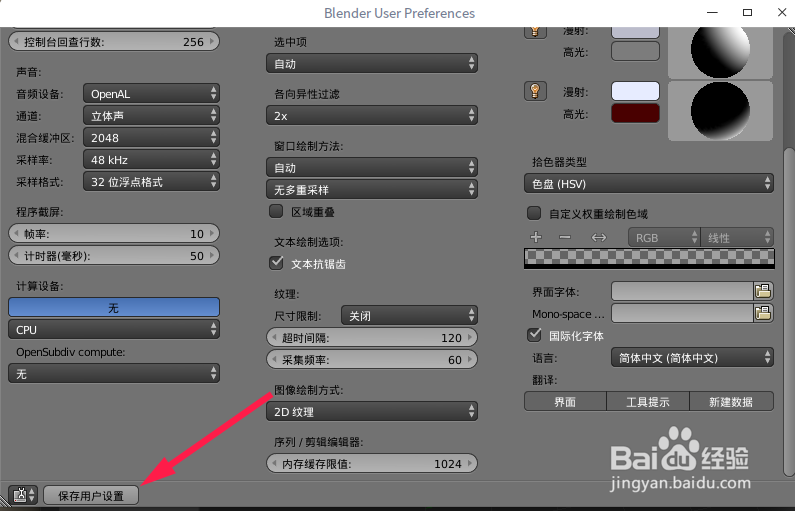Viewport: 795px width, 511px height.
Task: Toggle 工具提示 translation button
Action: tap(648, 402)
